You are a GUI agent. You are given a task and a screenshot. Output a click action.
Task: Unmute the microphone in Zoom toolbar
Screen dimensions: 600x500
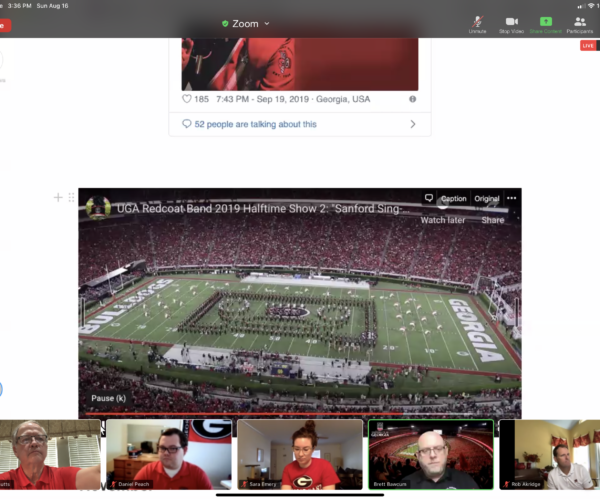[477, 25]
